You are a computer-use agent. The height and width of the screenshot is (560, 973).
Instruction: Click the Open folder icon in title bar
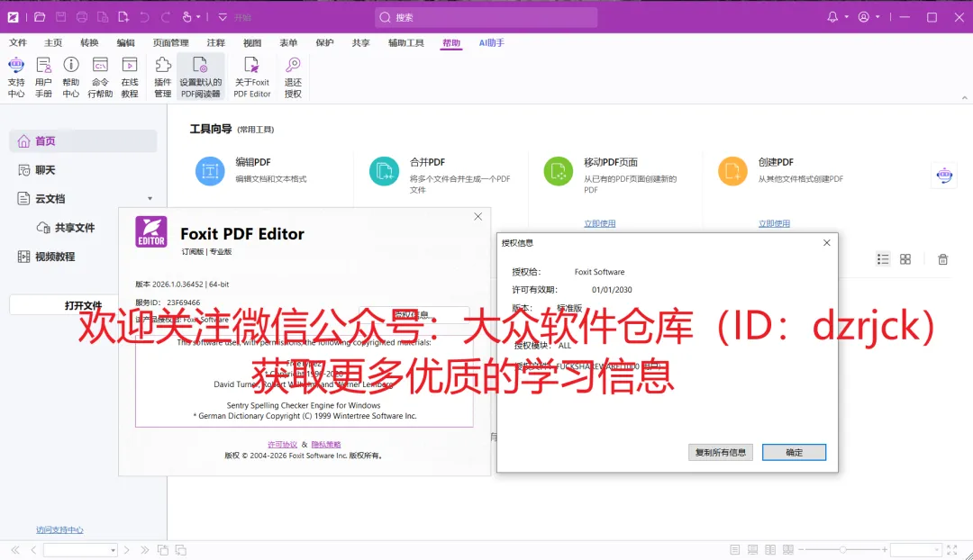pos(40,17)
